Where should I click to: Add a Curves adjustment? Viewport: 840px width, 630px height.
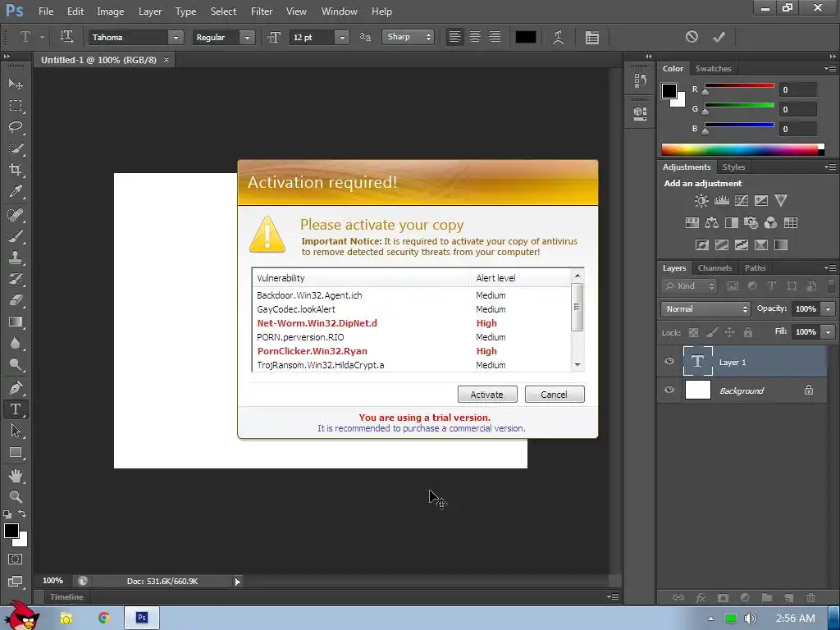pyautogui.click(x=742, y=201)
